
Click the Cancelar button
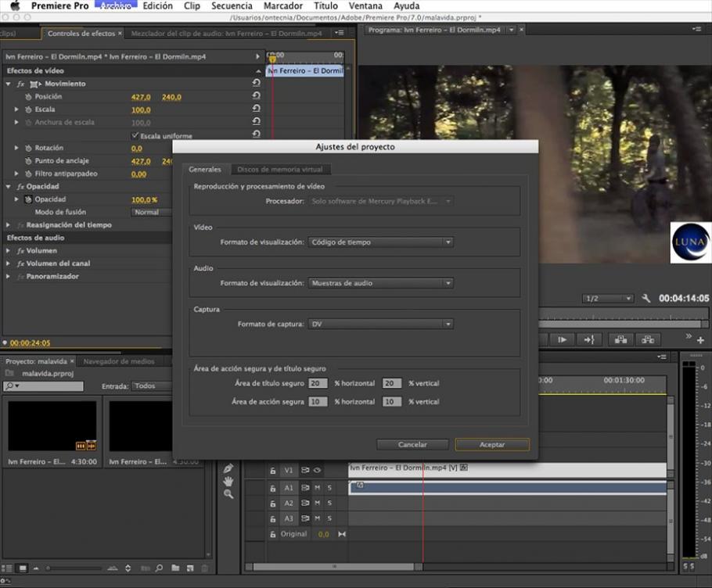pyautogui.click(x=412, y=443)
